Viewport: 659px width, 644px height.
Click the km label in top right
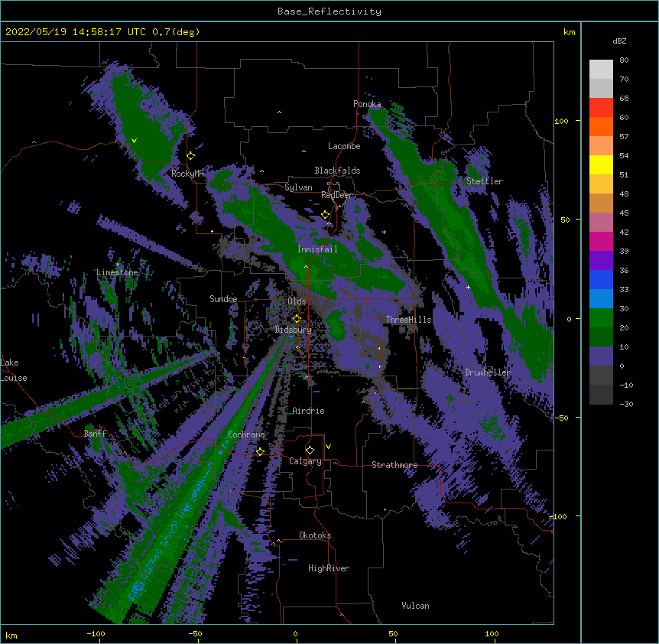click(x=569, y=32)
